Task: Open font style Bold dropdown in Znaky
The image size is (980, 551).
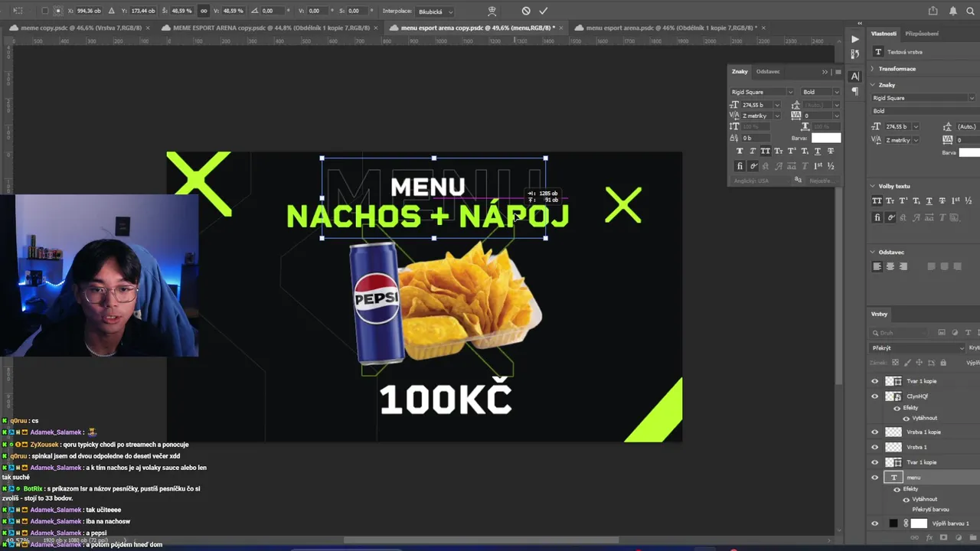Action: tap(820, 92)
